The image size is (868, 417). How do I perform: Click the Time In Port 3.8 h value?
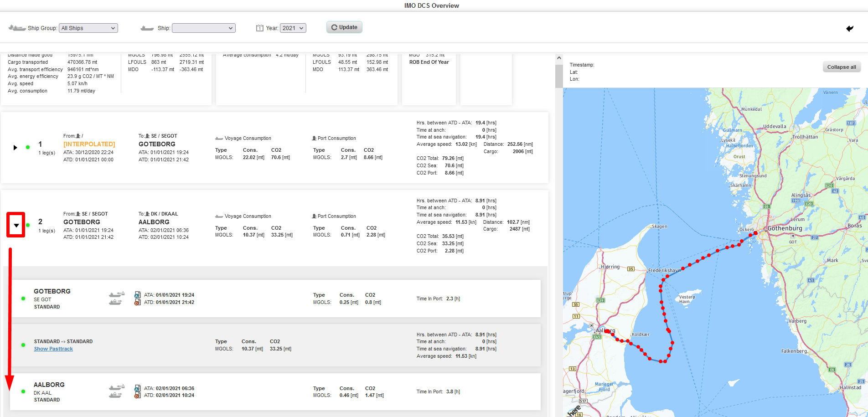(x=453, y=391)
